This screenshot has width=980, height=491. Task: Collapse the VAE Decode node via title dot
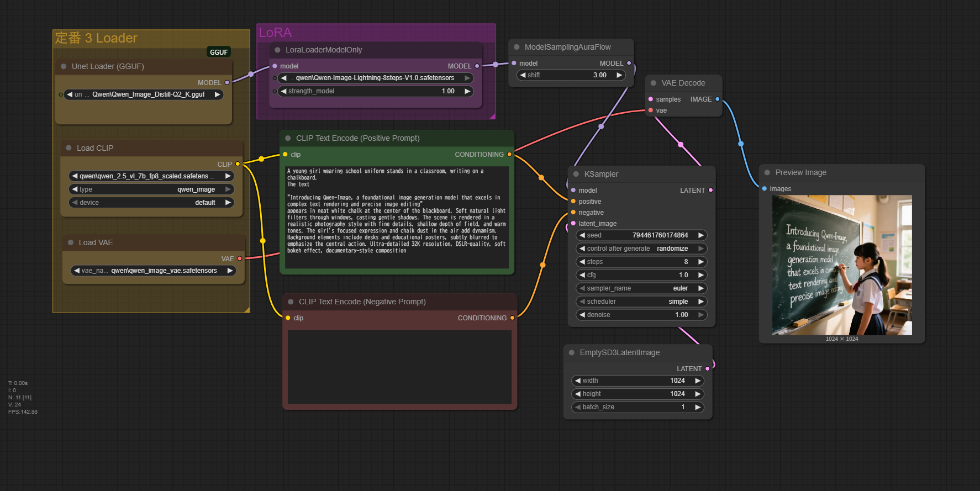pyautogui.click(x=654, y=83)
